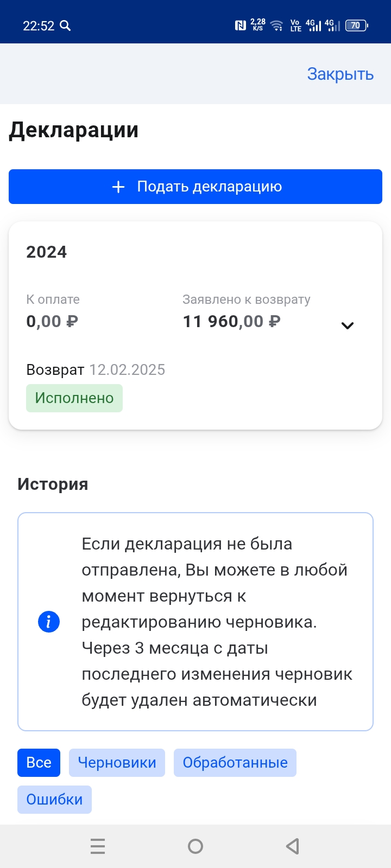Tap the Wi-Fi status icon
This screenshot has height=868, width=391.
pos(276,25)
